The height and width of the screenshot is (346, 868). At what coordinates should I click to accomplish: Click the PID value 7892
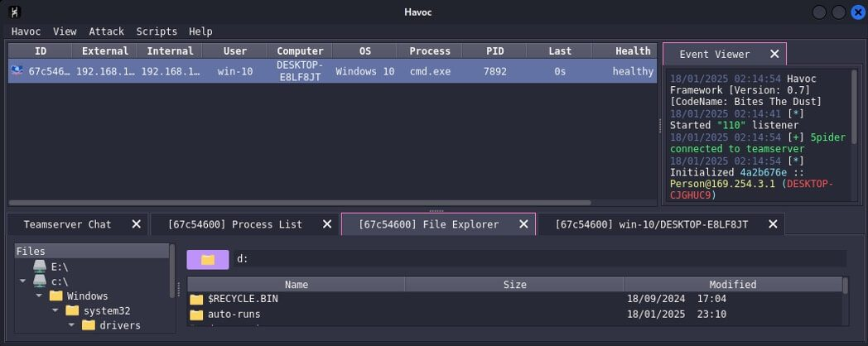point(495,71)
